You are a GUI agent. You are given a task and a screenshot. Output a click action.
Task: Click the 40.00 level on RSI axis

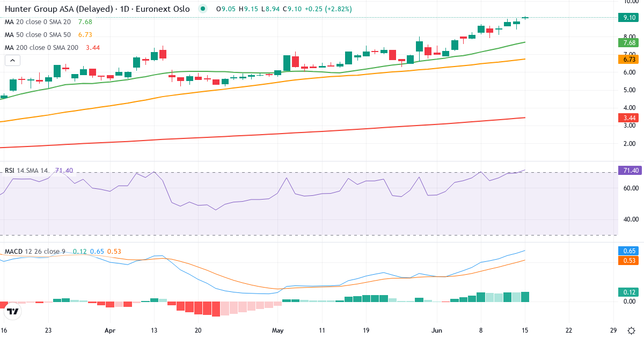[631, 219]
